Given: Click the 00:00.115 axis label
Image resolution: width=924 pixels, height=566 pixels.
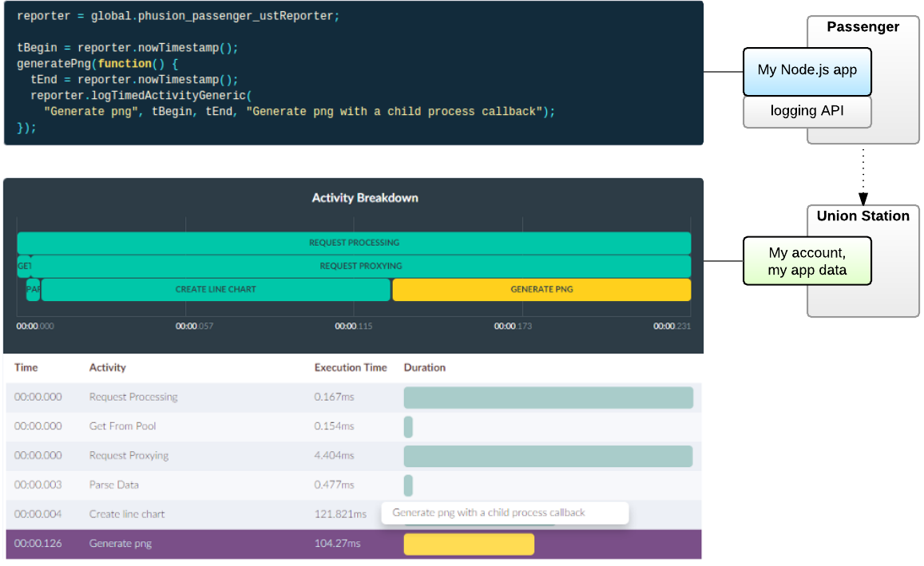Looking at the screenshot, I should [x=354, y=327].
